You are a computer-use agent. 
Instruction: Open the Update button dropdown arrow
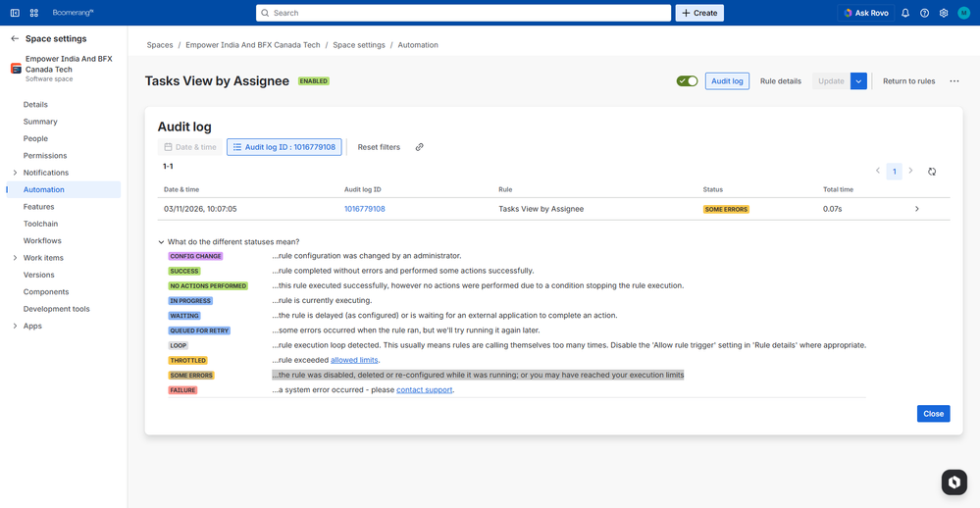[858, 81]
